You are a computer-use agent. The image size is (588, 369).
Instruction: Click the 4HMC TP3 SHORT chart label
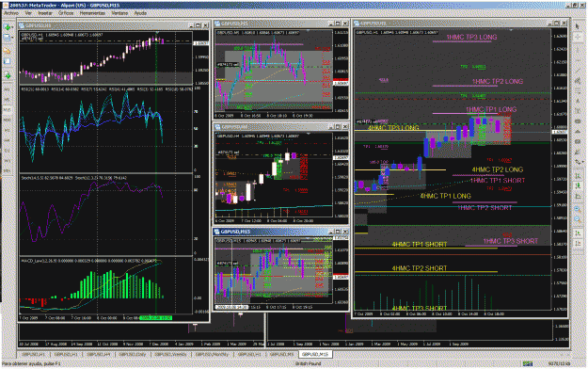click(420, 308)
